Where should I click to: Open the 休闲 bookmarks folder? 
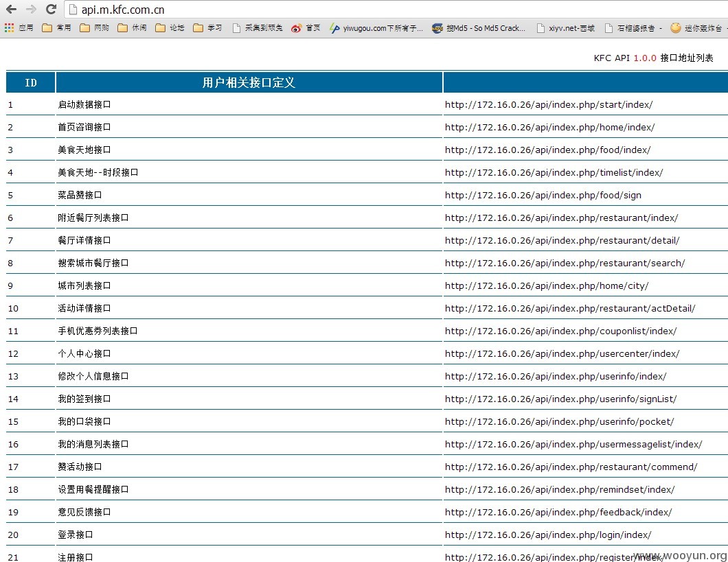[x=132, y=28]
